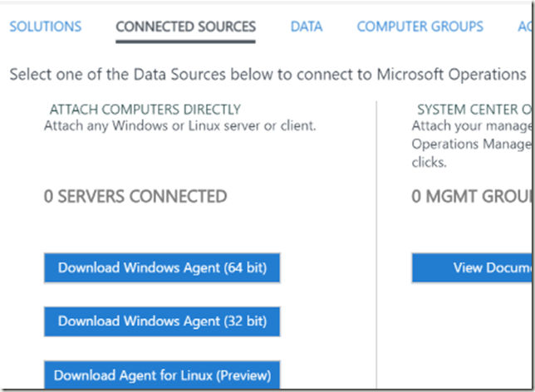The height and width of the screenshot is (392, 535).
Task: Click Download Windows Agent (32 bit)
Action: [x=162, y=321]
